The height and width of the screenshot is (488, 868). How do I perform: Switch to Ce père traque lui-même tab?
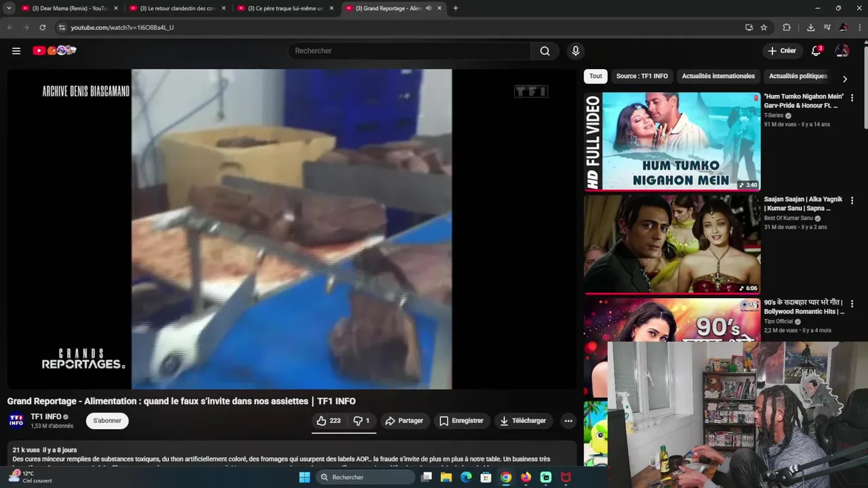[x=285, y=8]
